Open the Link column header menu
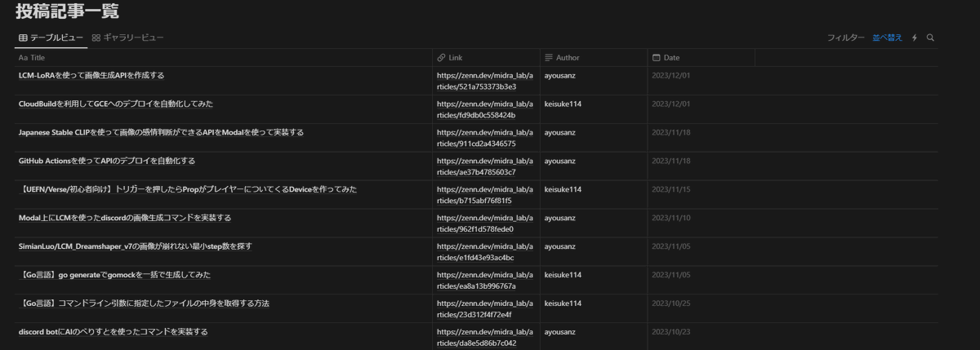Viewport: 980px width, 350px height. point(486,58)
